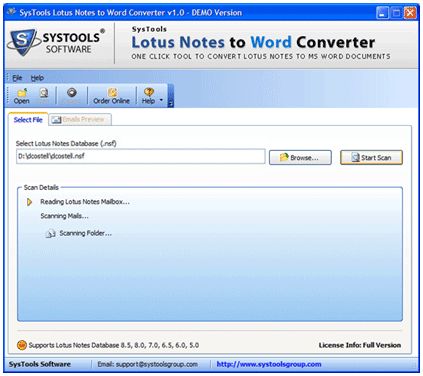Click the orange supported-versions info icon
The image size is (423, 376).
click(x=22, y=345)
